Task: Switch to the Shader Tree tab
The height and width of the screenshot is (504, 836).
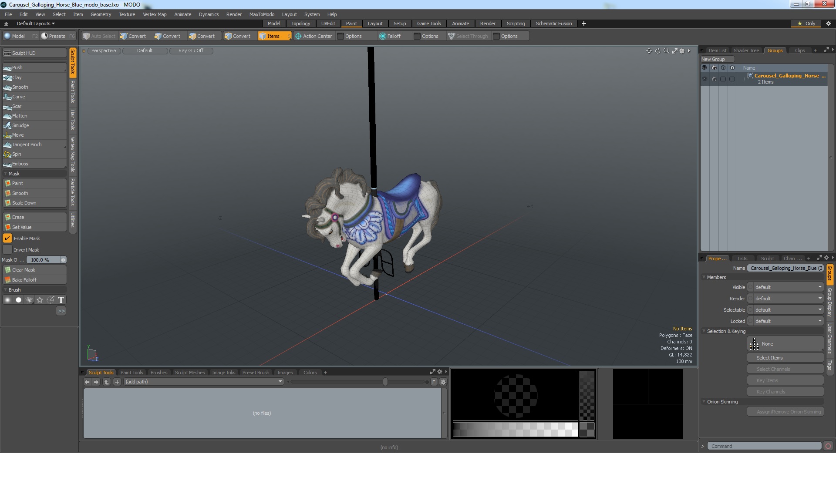Action: [x=746, y=50]
